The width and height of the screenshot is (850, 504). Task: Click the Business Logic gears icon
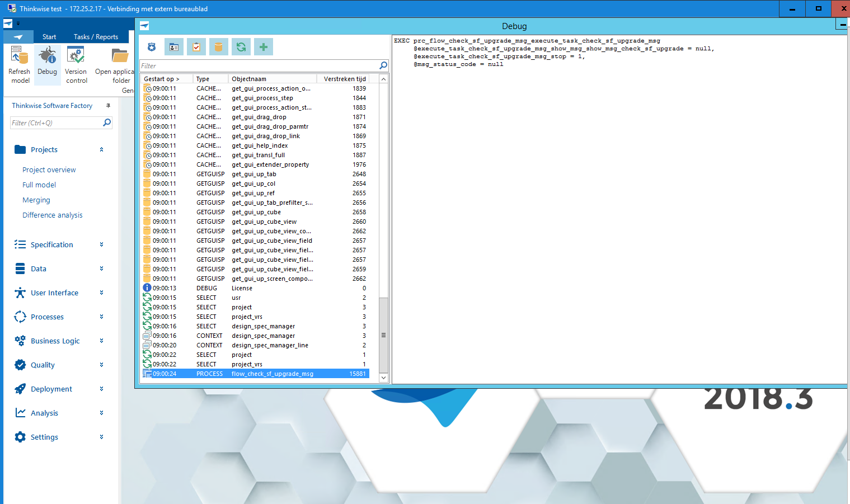(x=20, y=341)
